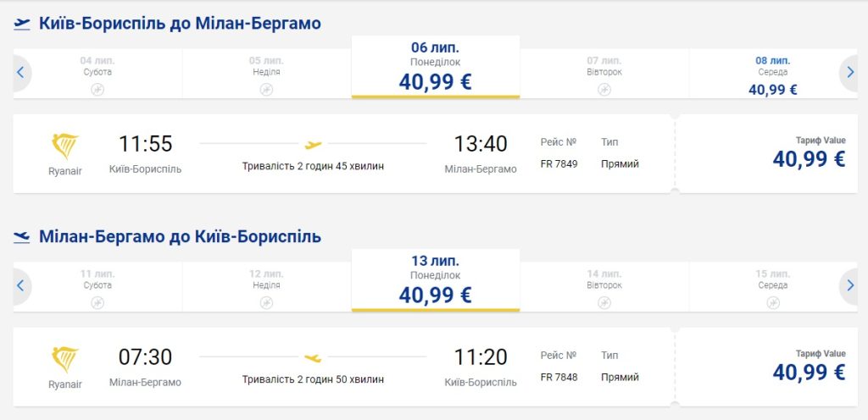Click the Ryanair harp logo on flight FR 7848
This screenshot has width=868, height=420.
click(65, 360)
